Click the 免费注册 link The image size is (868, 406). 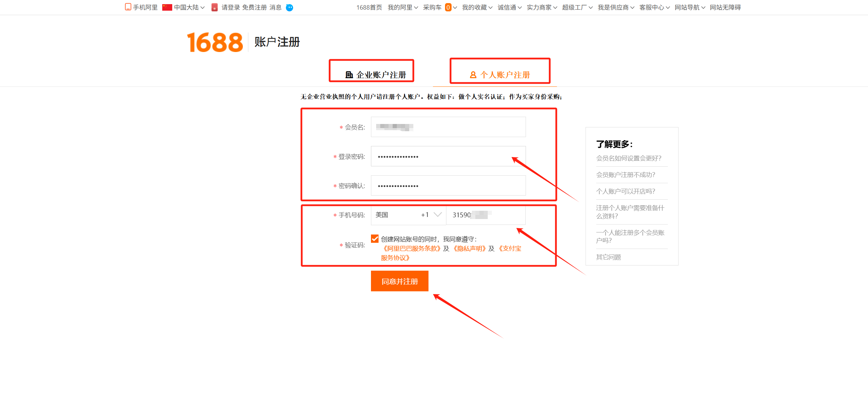tap(254, 7)
